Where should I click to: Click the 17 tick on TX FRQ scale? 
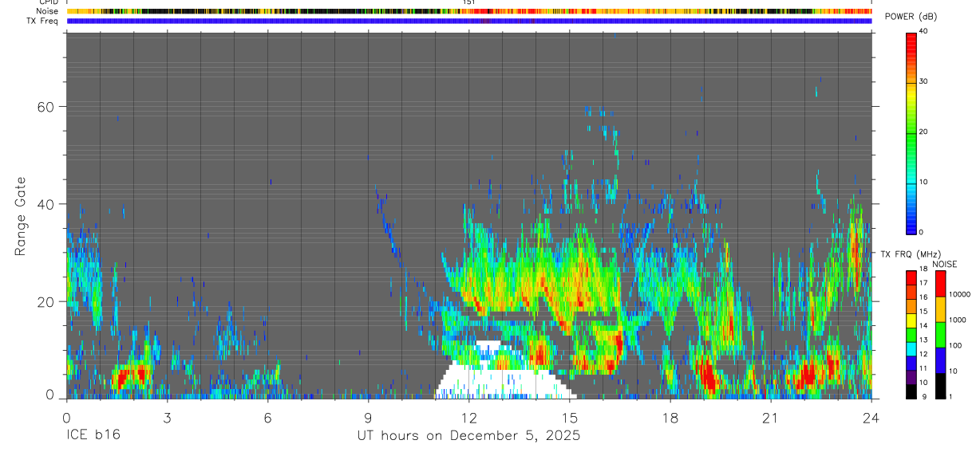(923, 283)
